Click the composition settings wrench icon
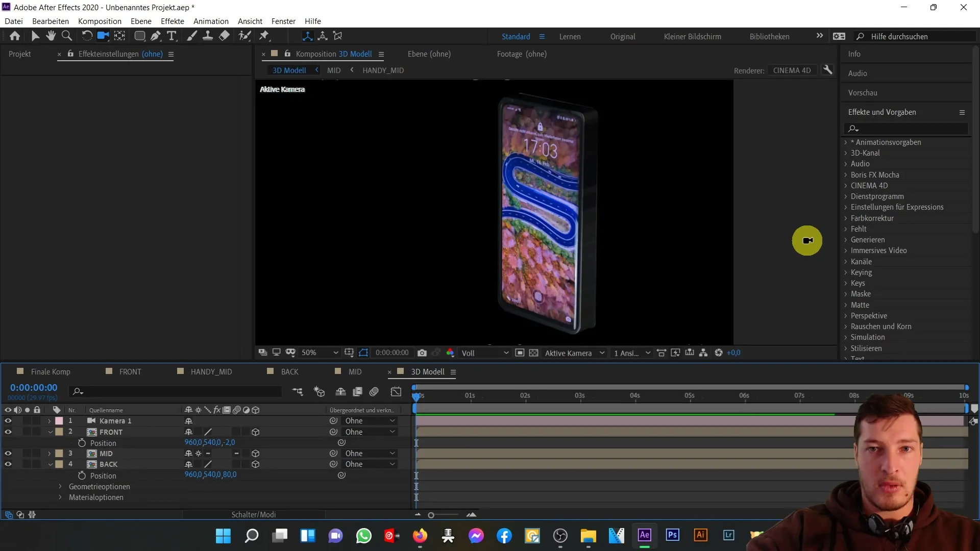Image resolution: width=980 pixels, height=551 pixels. [829, 70]
